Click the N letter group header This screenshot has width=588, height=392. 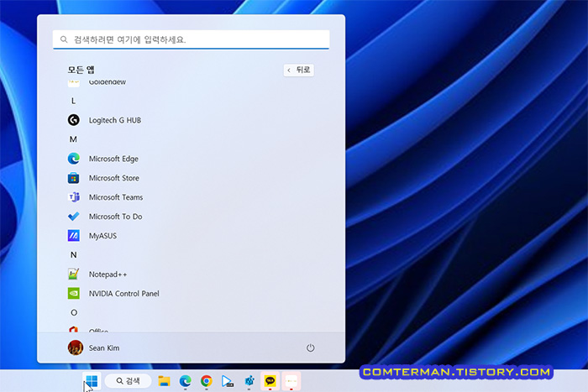(74, 255)
